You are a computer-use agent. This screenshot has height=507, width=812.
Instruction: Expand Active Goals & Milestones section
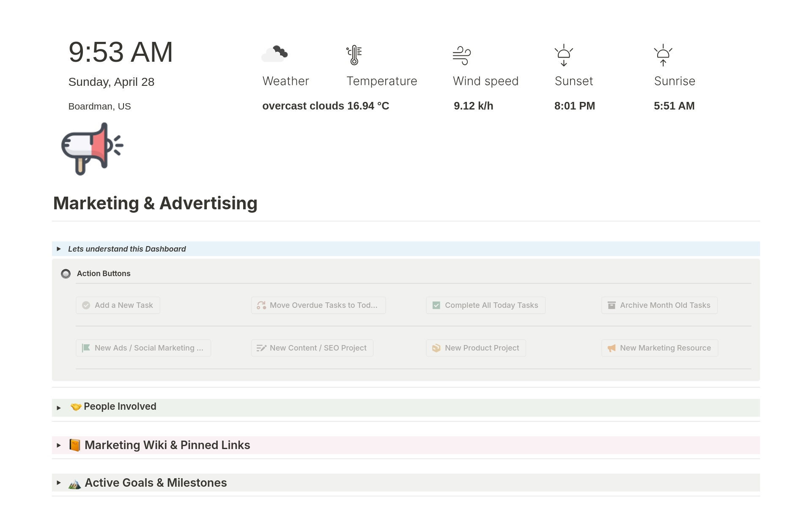click(59, 483)
